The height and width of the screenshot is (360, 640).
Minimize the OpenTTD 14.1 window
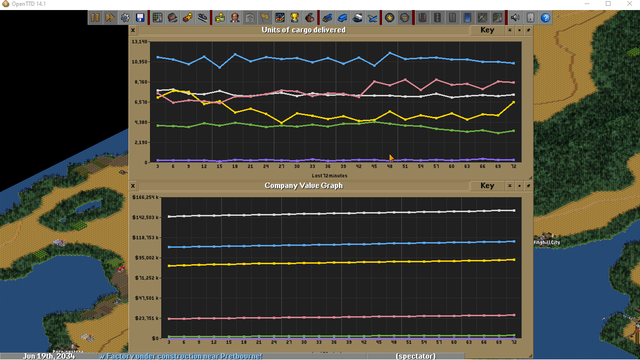pos(587,4)
